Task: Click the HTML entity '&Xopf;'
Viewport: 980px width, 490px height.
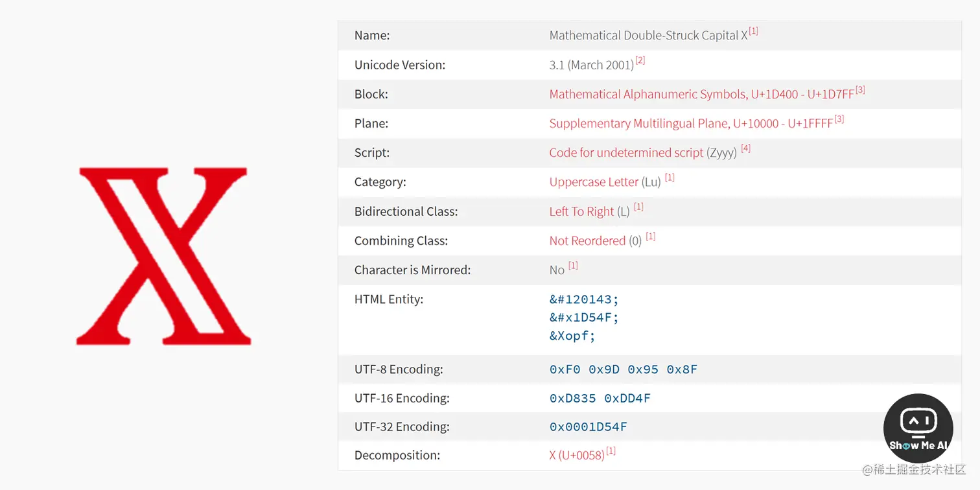Action: pos(572,336)
